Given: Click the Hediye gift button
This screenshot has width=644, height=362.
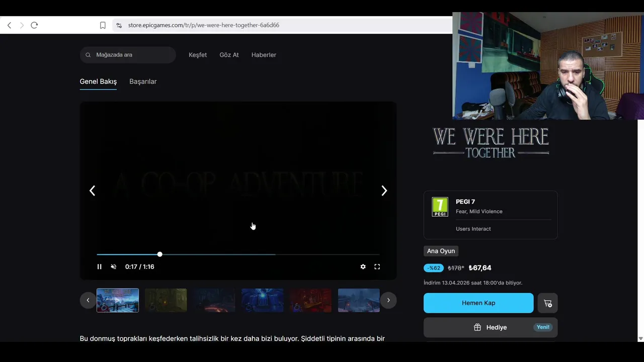Looking at the screenshot, I should (491, 327).
